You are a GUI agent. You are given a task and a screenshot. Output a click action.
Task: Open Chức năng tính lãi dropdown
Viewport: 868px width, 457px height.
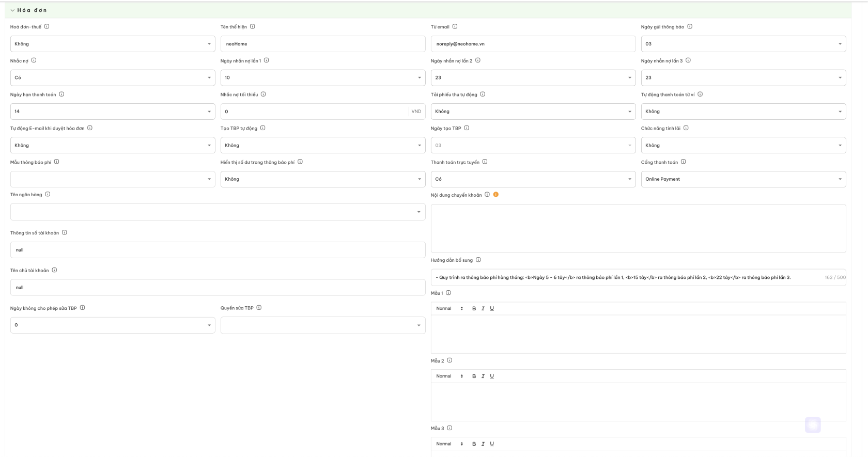[x=743, y=145]
